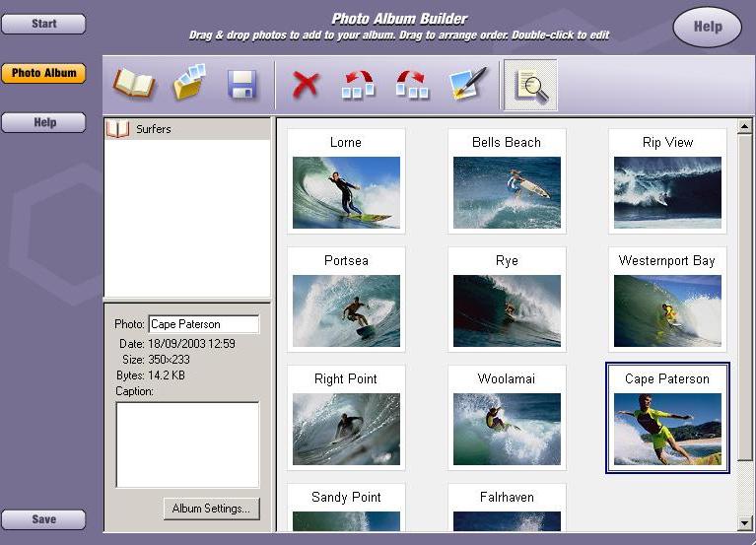This screenshot has height=545, width=756.
Task: Open the Photo Album sidebar button
Action: [43, 73]
